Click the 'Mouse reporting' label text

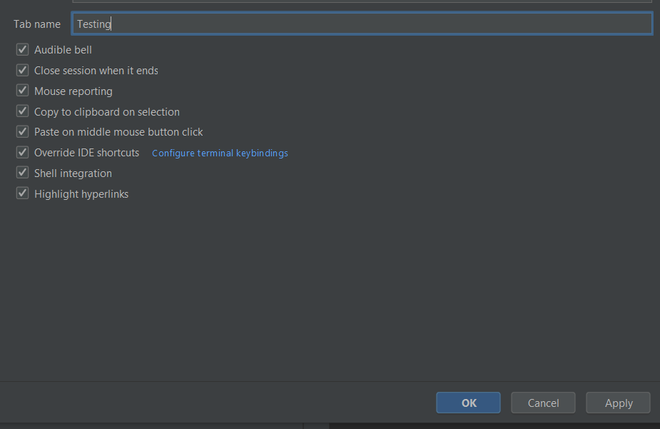(x=73, y=91)
